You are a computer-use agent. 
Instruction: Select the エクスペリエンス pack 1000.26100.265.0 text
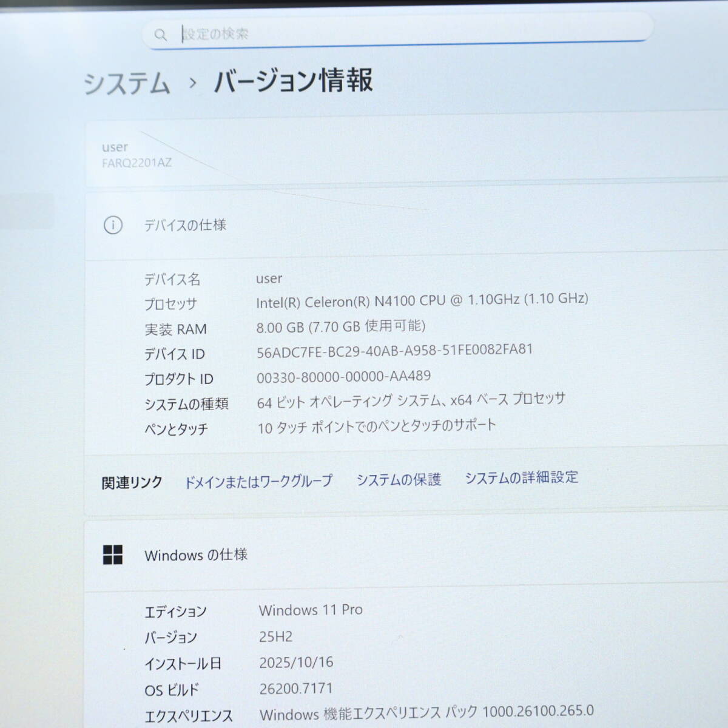pos(426,712)
